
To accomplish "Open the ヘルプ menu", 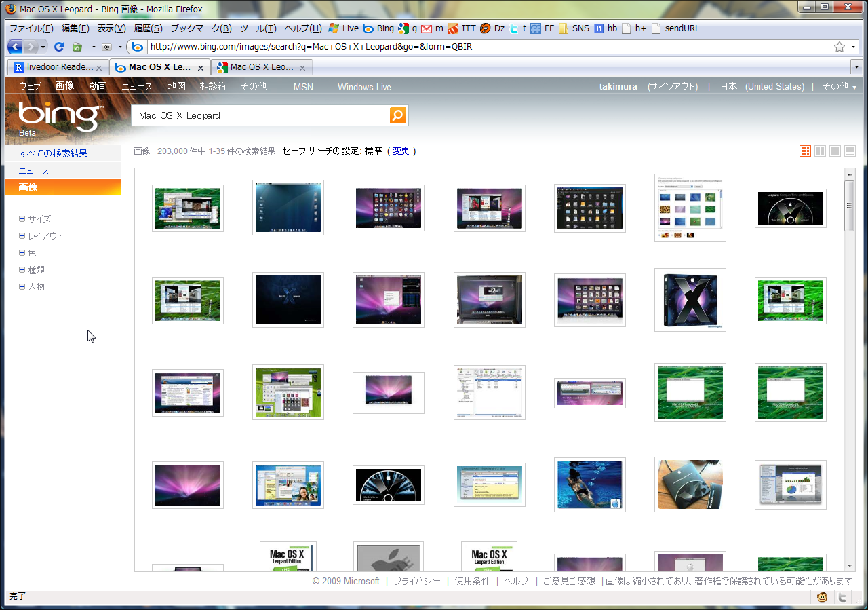I will (303, 28).
